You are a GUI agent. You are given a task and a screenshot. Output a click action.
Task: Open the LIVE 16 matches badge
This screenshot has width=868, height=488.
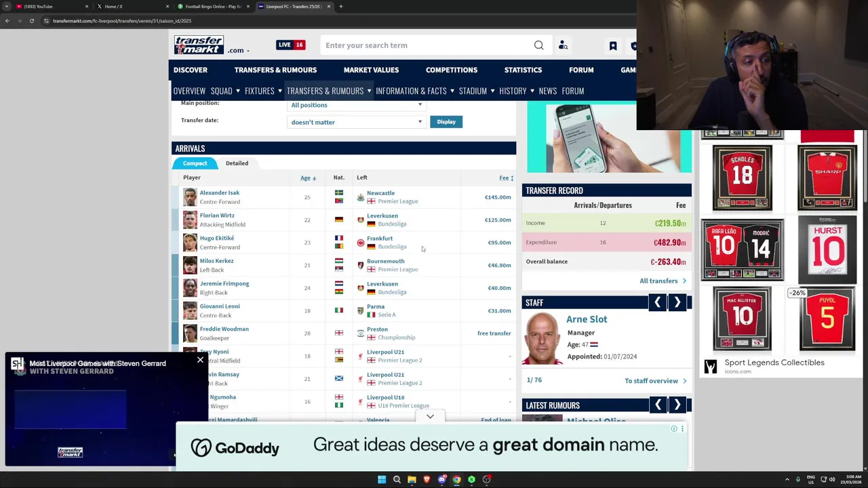click(290, 45)
